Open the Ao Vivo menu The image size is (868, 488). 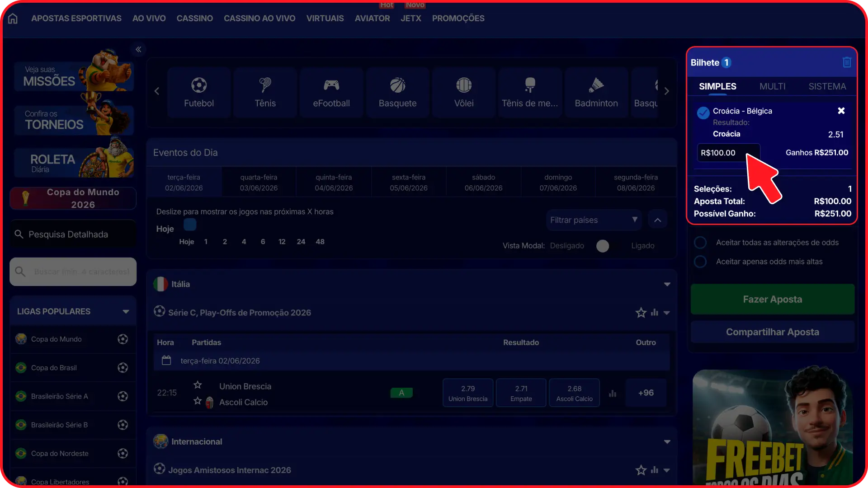pos(149,19)
